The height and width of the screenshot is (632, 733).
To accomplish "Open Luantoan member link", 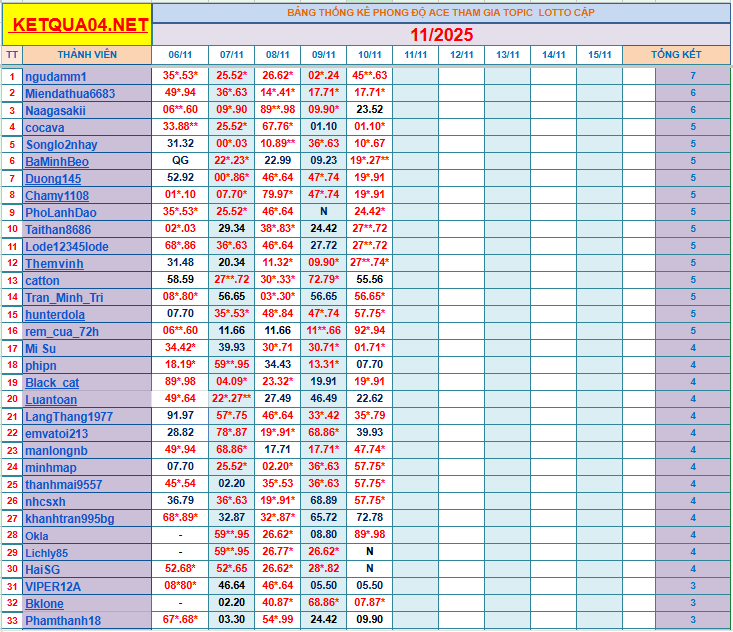I will point(51,399).
